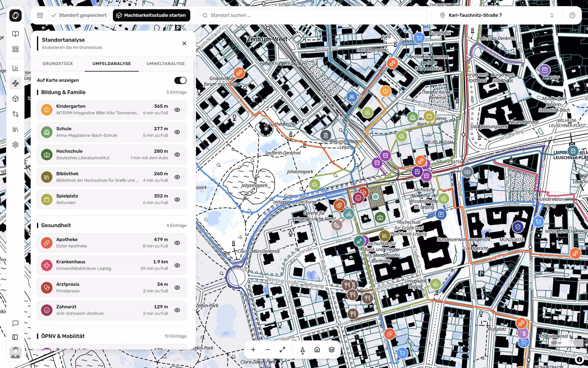Viewport: 588px width, 368px height.
Task: Open settings gear in left sidebar
Action: click(x=15, y=145)
